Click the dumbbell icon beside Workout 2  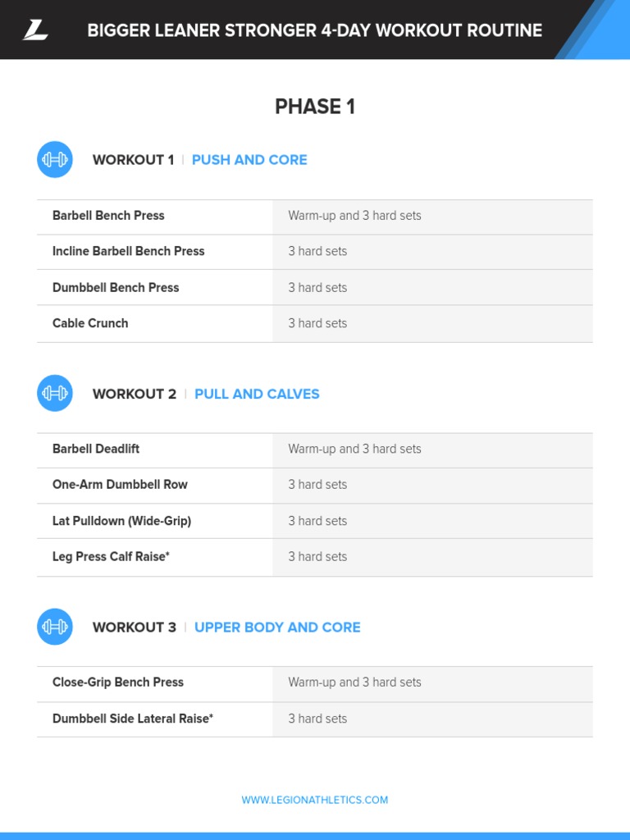pyautogui.click(x=55, y=393)
